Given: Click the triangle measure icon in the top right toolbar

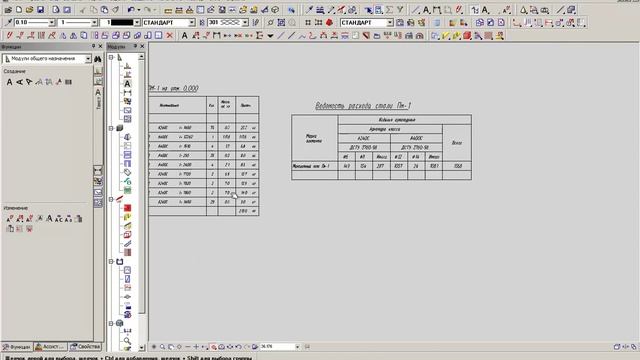Looking at the screenshot, I should pos(523,10).
